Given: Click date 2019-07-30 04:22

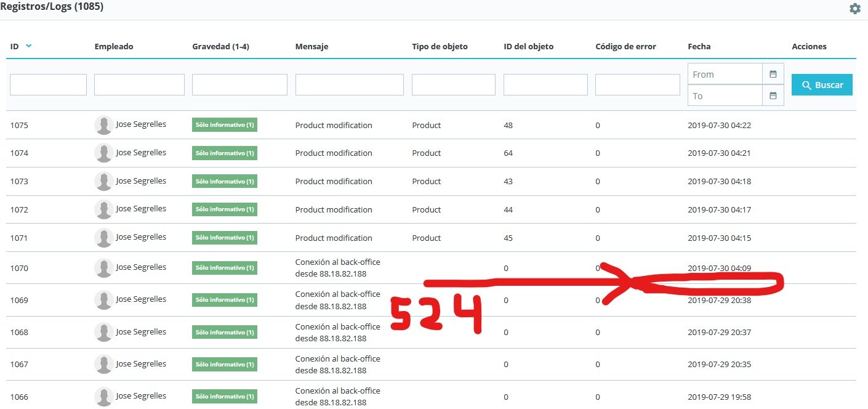Looking at the screenshot, I should pyautogui.click(x=719, y=125).
